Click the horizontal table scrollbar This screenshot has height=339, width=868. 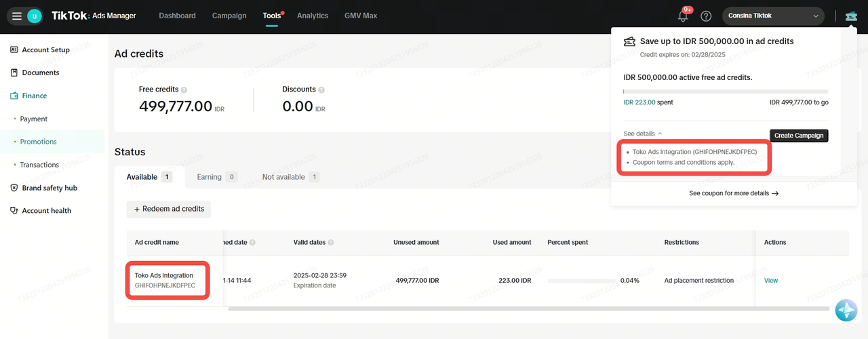(x=528, y=308)
